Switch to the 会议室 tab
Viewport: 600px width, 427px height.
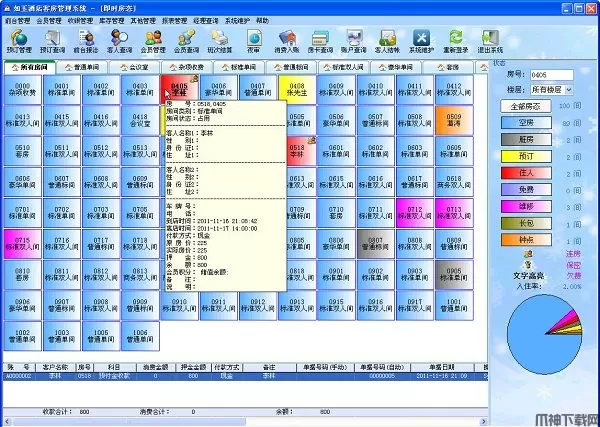135,67
